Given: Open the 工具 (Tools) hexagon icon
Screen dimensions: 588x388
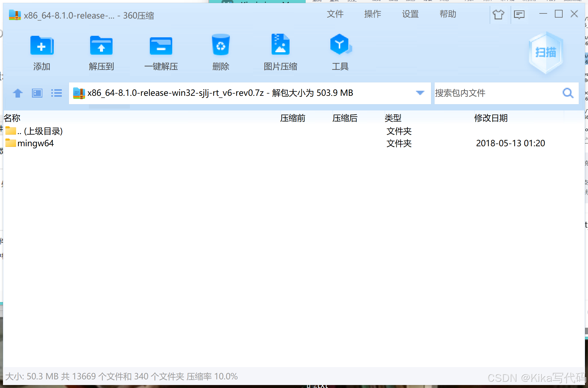Looking at the screenshot, I should (340, 45).
